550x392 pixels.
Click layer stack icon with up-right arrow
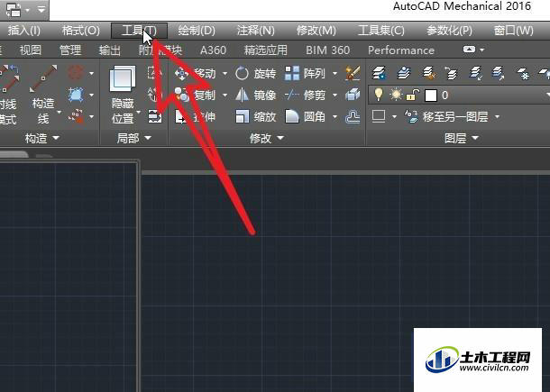pos(498,73)
